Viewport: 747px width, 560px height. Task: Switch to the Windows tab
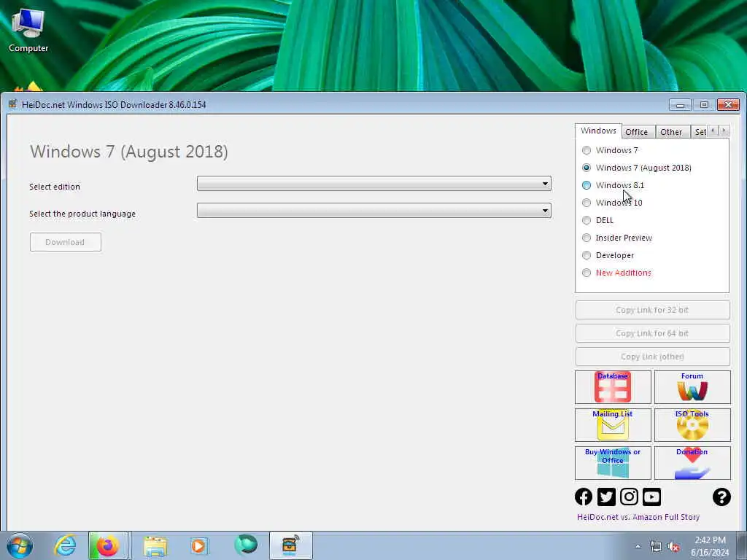598,131
